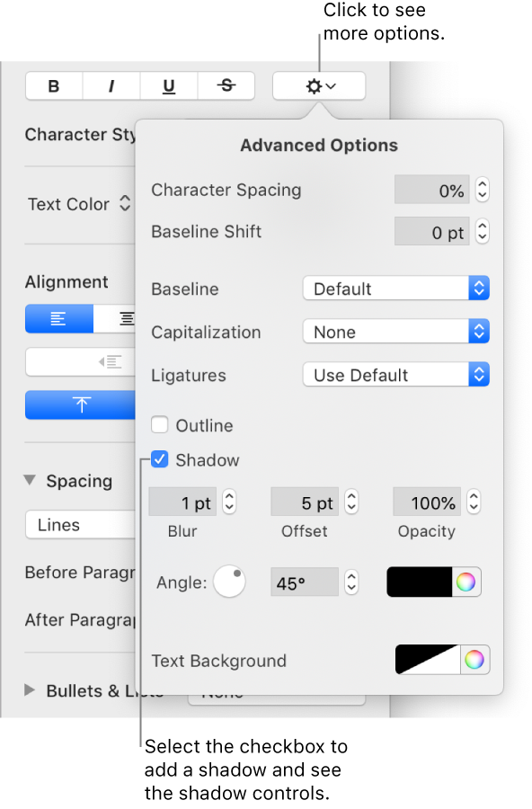Open the Baseline dropdown showing Default
Viewport: 532px width, 809px height.
395,288
